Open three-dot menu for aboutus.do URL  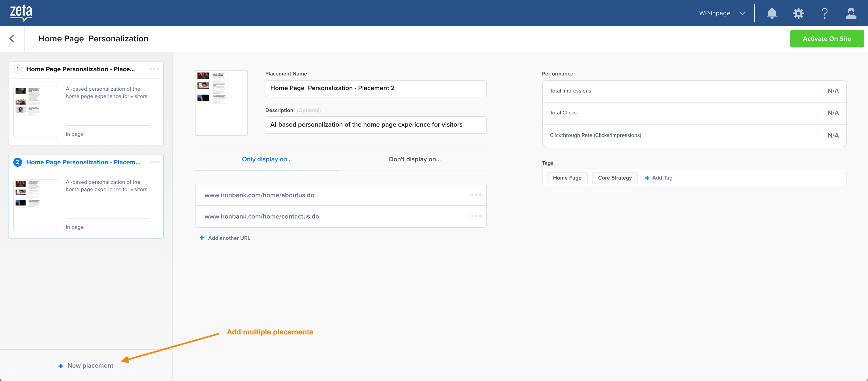476,195
